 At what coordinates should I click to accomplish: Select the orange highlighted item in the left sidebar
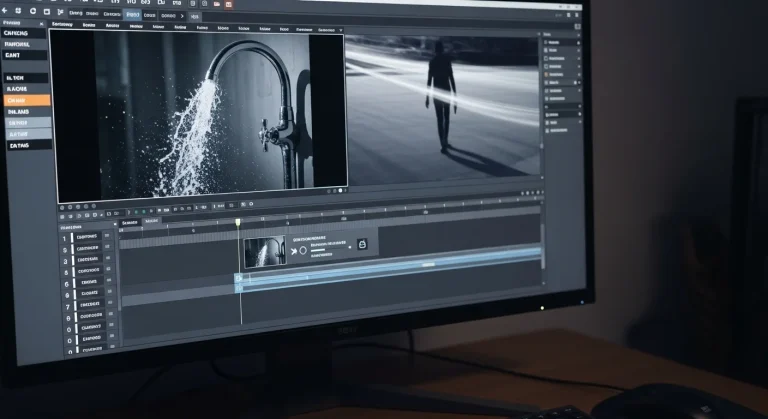point(27,100)
